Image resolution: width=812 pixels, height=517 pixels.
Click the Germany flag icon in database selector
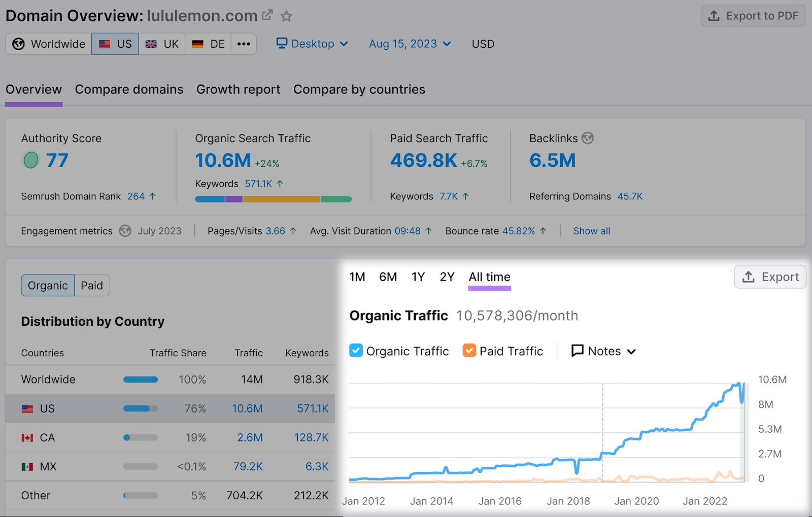tap(198, 44)
